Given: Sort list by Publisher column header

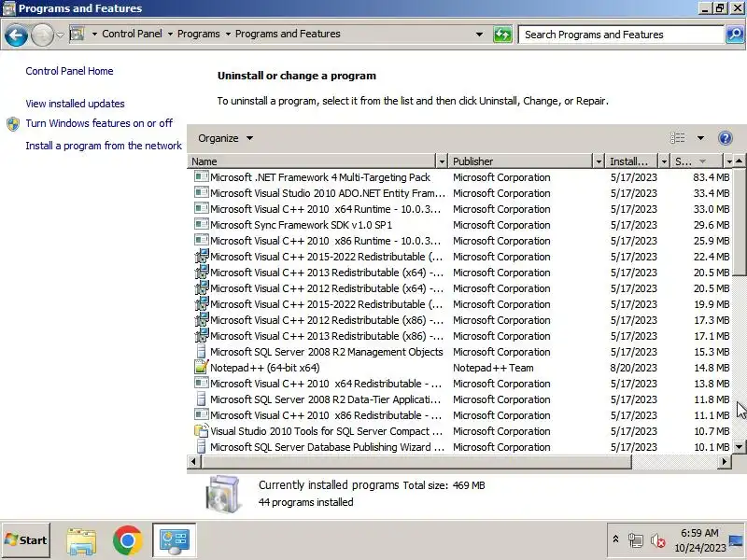Looking at the screenshot, I should point(521,161).
